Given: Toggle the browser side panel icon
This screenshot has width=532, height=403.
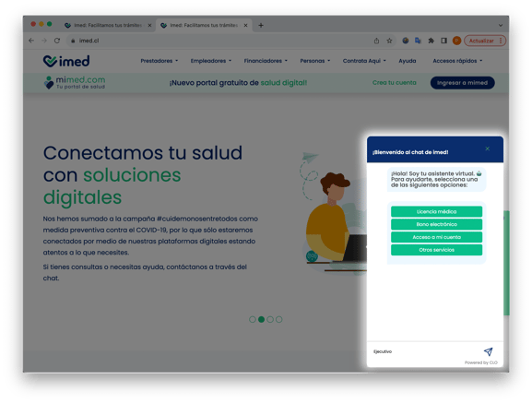Looking at the screenshot, I should [443, 41].
